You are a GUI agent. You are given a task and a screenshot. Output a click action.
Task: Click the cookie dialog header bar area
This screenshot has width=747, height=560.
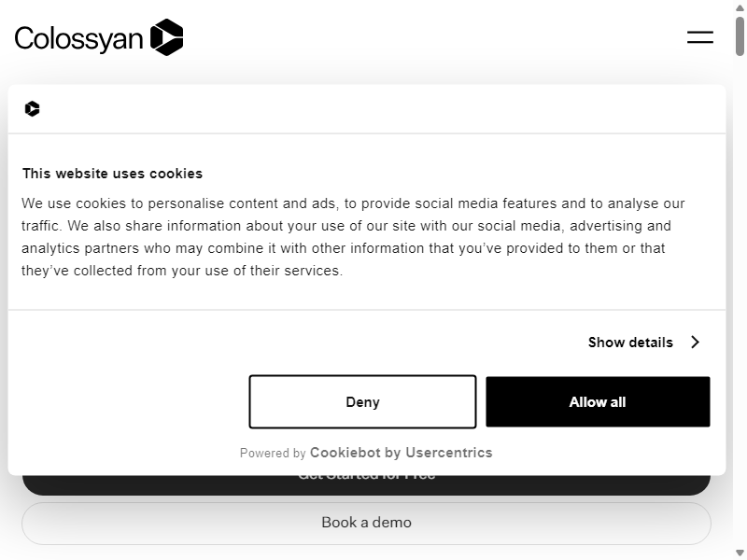click(x=367, y=109)
